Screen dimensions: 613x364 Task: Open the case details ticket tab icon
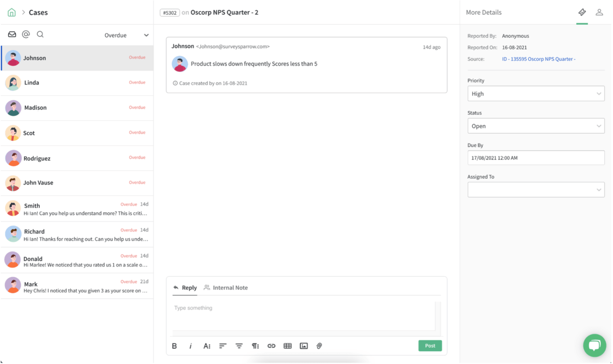pyautogui.click(x=582, y=12)
